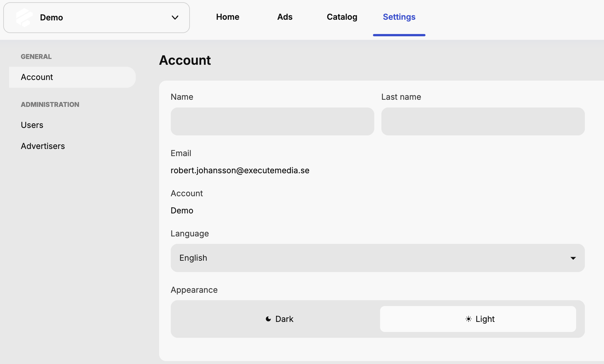Click the Last name input field
This screenshot has height=364, width=604.
click(x=482, y=122)
